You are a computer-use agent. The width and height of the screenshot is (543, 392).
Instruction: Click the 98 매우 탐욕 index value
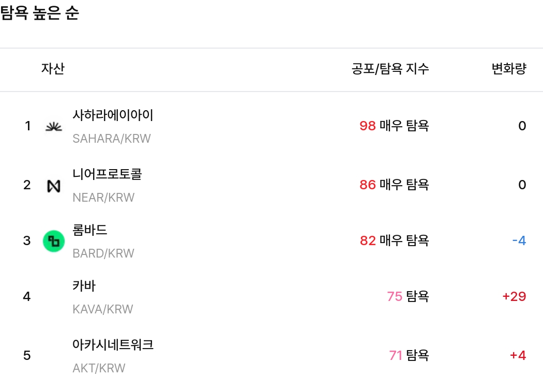pos(394,126)
